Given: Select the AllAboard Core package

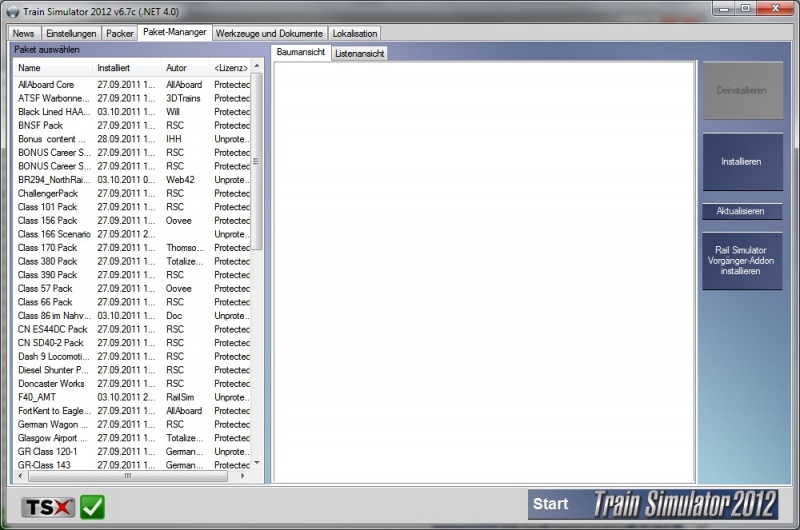Looking at the screenshot, I should tap(133, 85).
